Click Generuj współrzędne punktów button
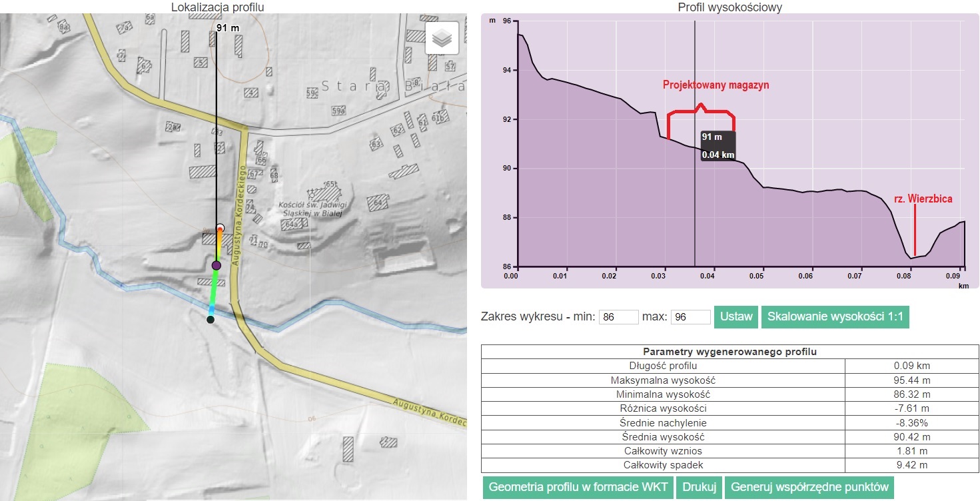The image size is (980, 501). tap(809, 487)
